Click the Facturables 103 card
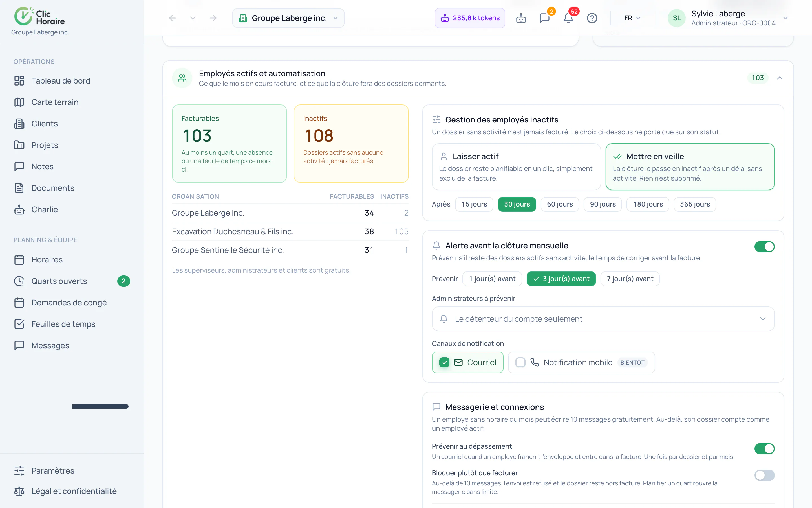Screen dimensions: 812x508 coord(230,144)
